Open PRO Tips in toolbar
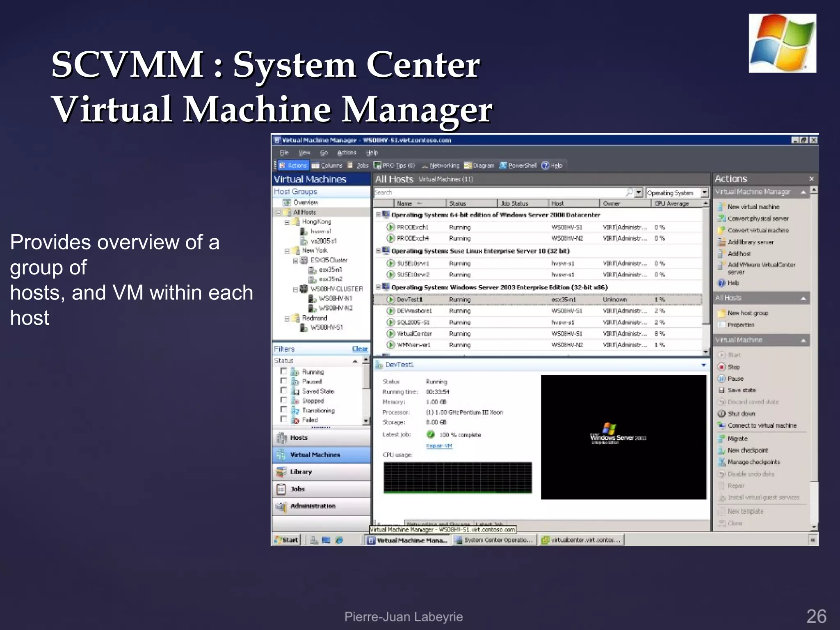 [395, 165]
